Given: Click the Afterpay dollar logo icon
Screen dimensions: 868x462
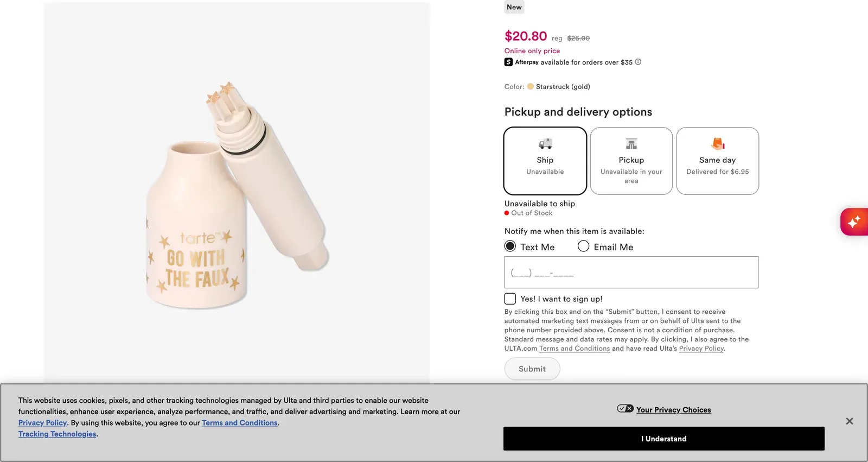Looking at the screenshot, I should [x=508, y=62].
